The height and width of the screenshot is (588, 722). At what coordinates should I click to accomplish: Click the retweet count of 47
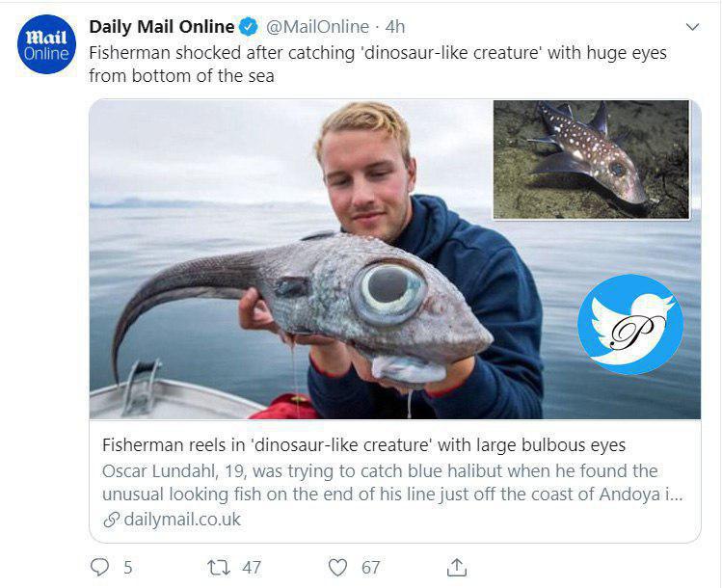pos(251,568)
